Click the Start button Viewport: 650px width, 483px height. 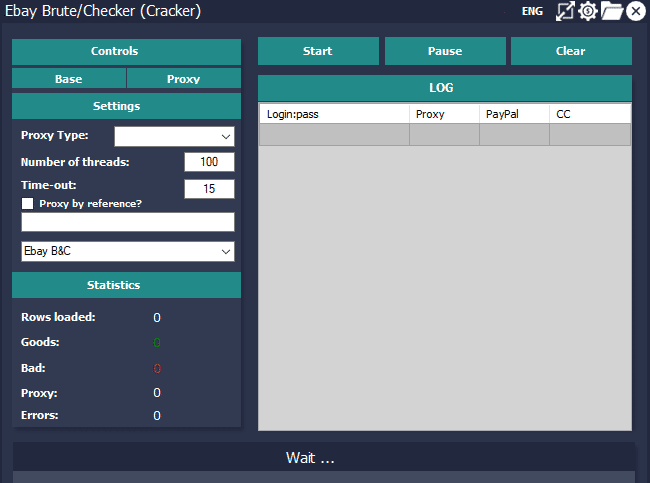pos(318,51)
